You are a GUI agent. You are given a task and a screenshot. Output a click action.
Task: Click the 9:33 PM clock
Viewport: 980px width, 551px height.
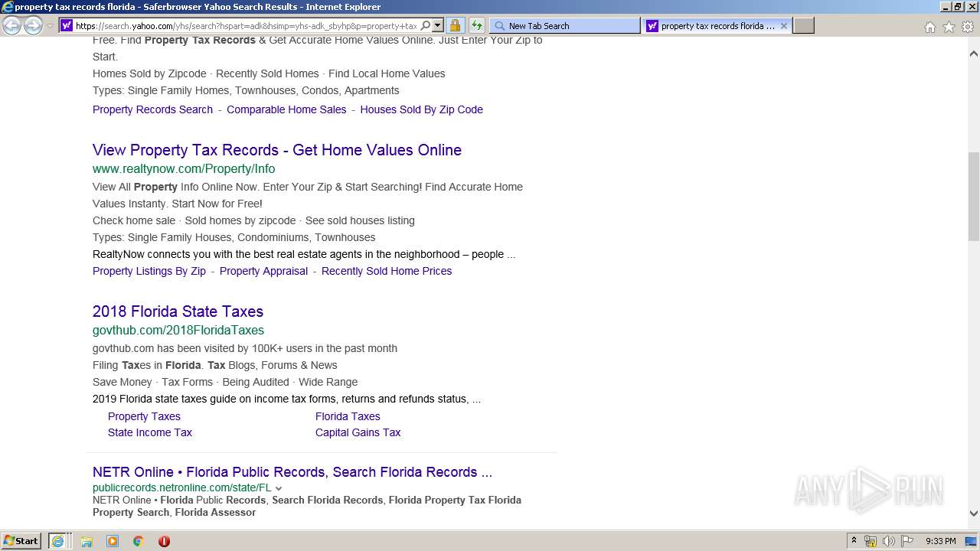[x=940, y=541]
